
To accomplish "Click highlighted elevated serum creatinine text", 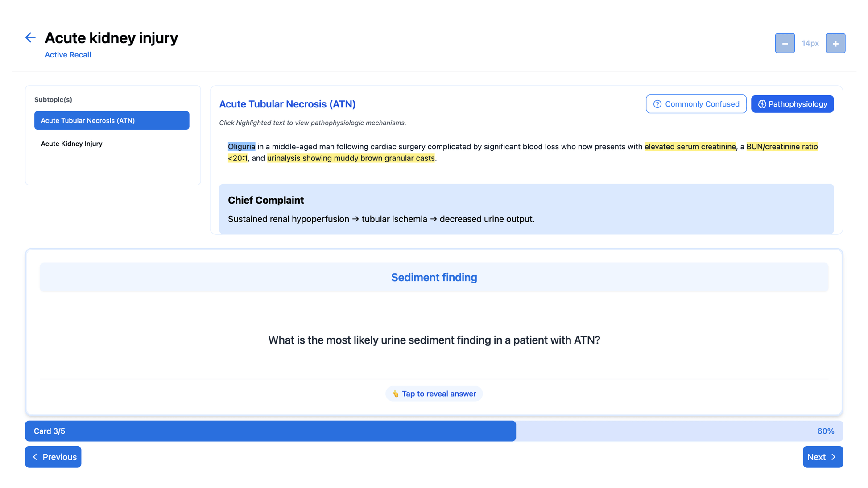I will [x=690, y=147].
